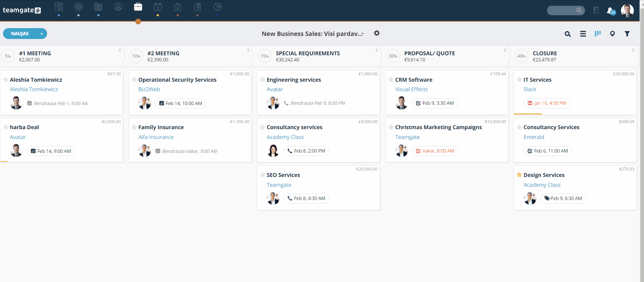Switch to map pin view icon

pos(612,34)
